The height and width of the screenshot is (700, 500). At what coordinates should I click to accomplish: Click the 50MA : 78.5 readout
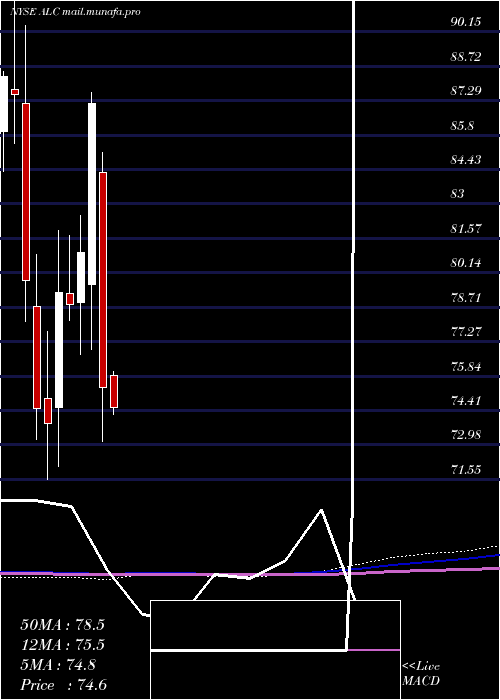[62, 625]
